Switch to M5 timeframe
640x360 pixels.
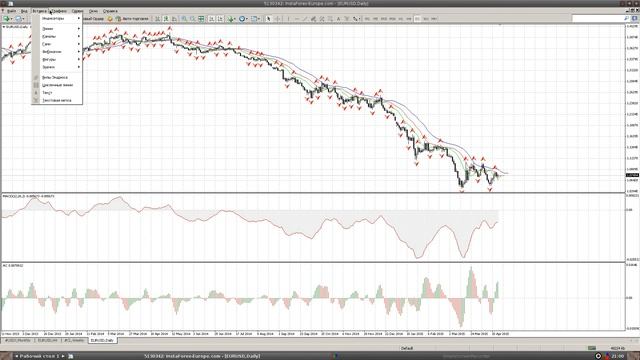[376, 18]
